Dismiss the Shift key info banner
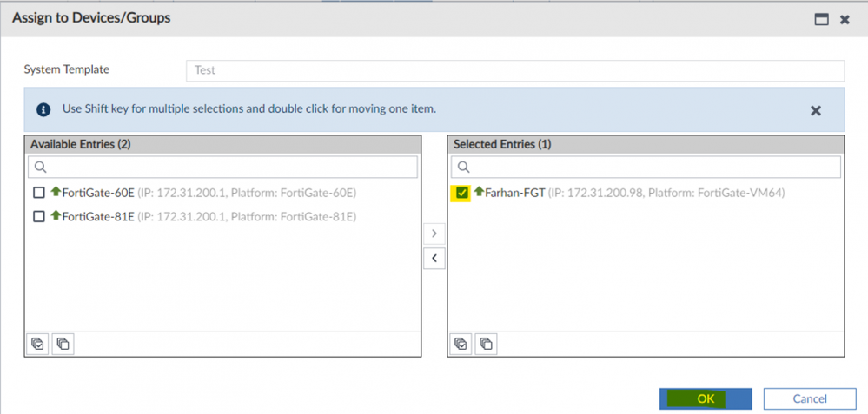The height and width of the screenshot is (414, 868). pyautogui.click(x=816, y=110)
